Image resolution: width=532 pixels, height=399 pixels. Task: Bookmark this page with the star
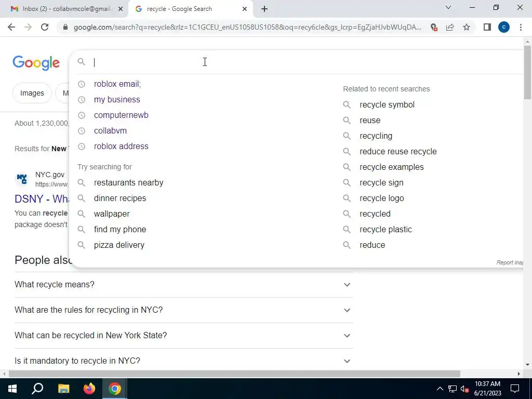[x=467, y=27]
